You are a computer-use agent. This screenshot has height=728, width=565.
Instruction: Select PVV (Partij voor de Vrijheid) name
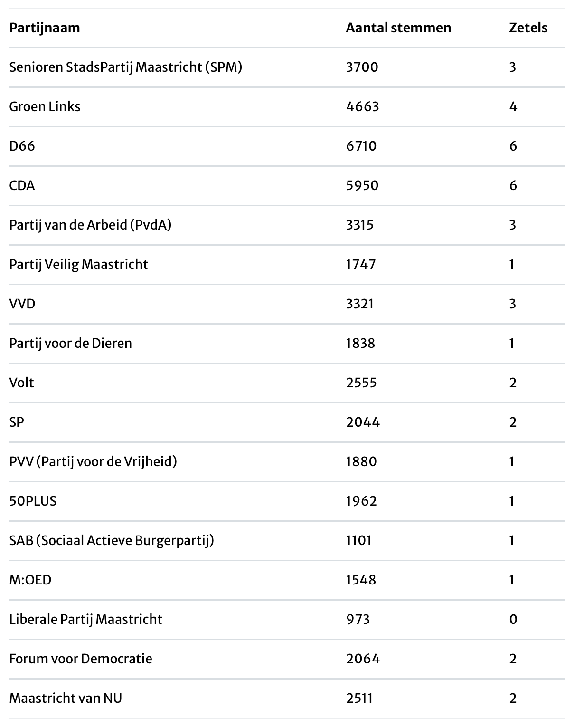tap(93, 461)
